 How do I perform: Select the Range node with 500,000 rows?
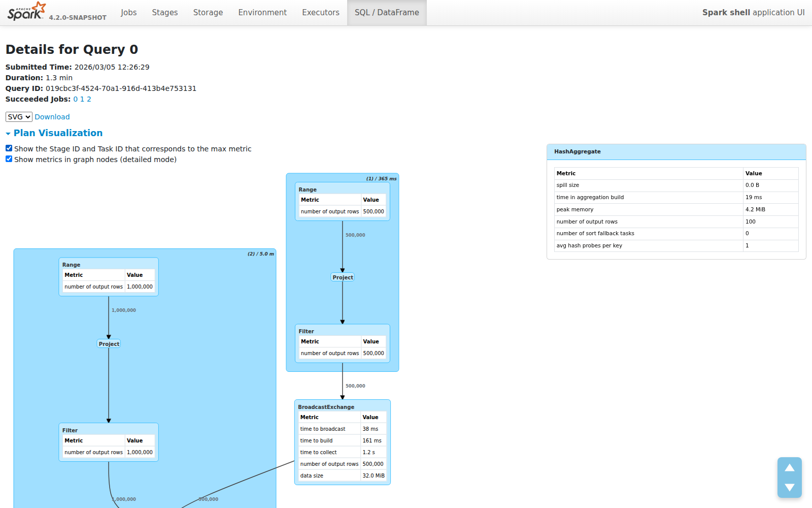[x=343, y=202]
